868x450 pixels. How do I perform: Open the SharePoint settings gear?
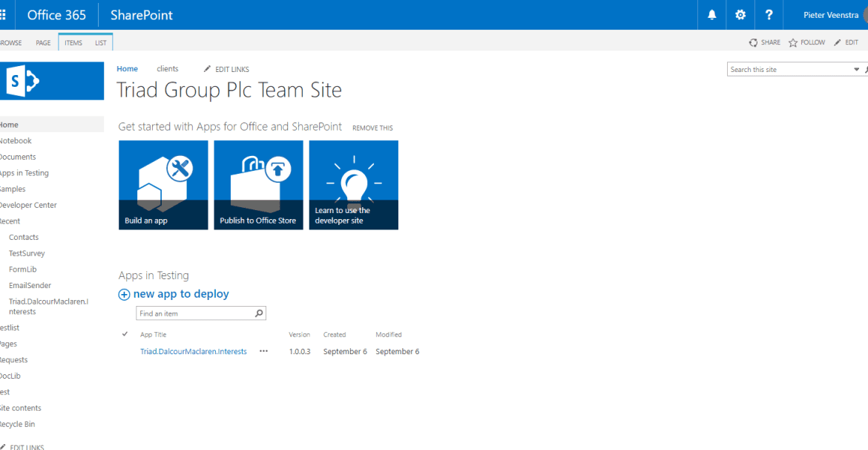click(x=740, y=15)
